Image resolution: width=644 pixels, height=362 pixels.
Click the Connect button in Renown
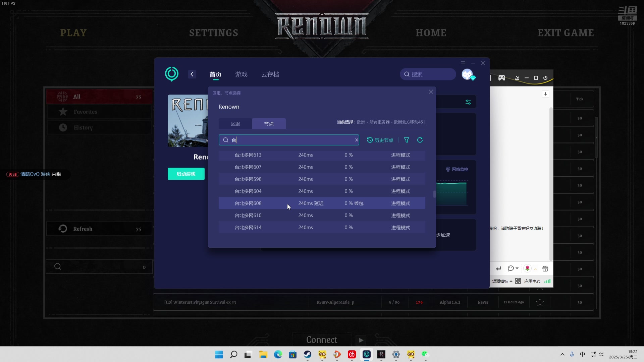[322, 340]
